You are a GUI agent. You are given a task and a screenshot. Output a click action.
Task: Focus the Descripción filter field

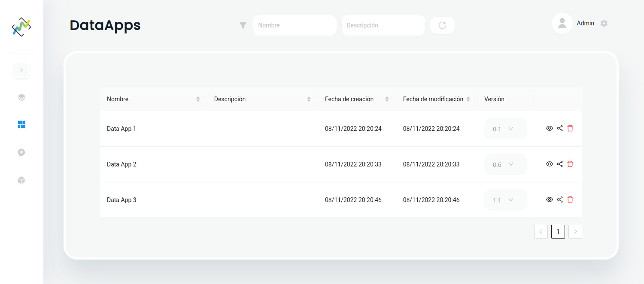[x=383, y=25]
